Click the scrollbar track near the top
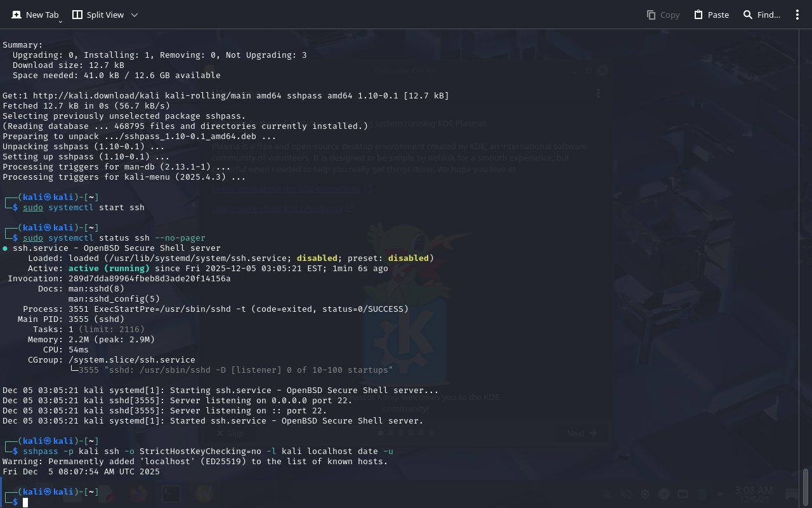Screen dimensions: 812x508 point(806,63)
